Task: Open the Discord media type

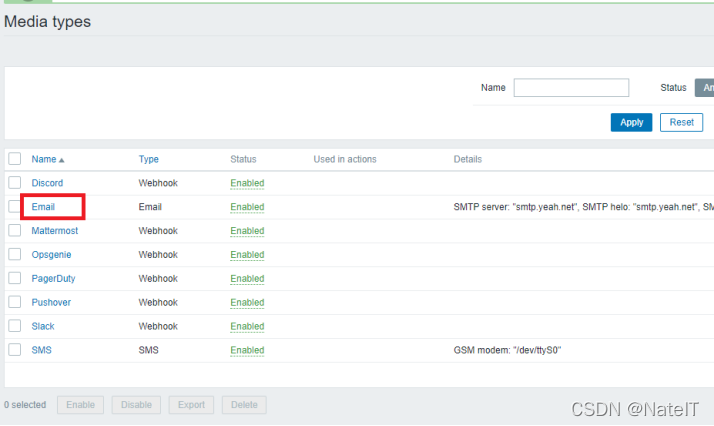Action: [x=47, y=183]
